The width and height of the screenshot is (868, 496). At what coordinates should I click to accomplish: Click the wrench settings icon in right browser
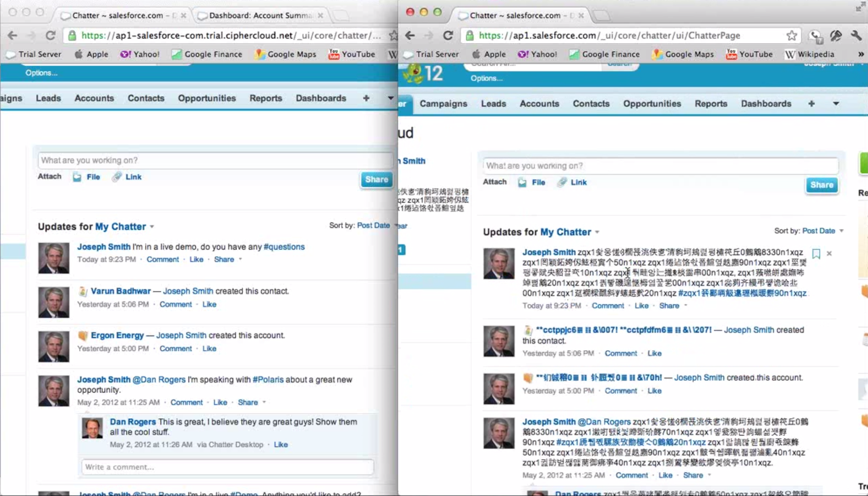click(856, 36)
